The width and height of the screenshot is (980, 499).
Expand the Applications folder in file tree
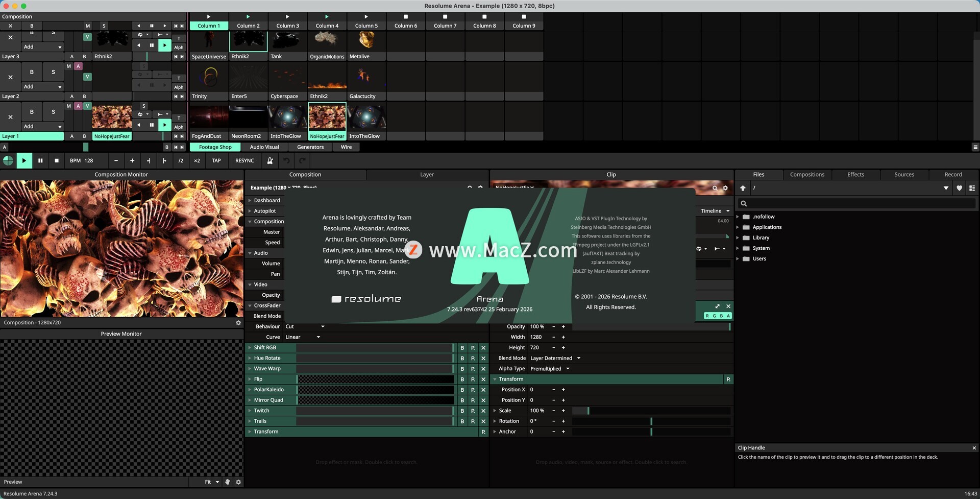(x=738, y=227)
